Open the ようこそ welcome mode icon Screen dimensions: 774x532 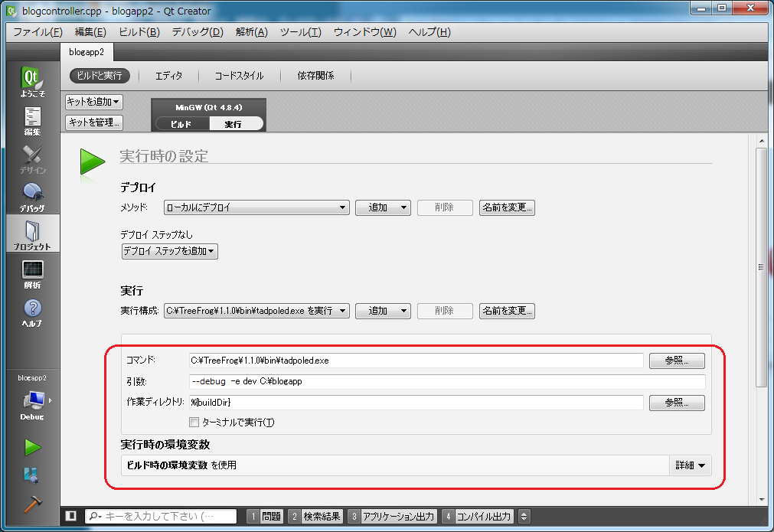pos(33,81)
